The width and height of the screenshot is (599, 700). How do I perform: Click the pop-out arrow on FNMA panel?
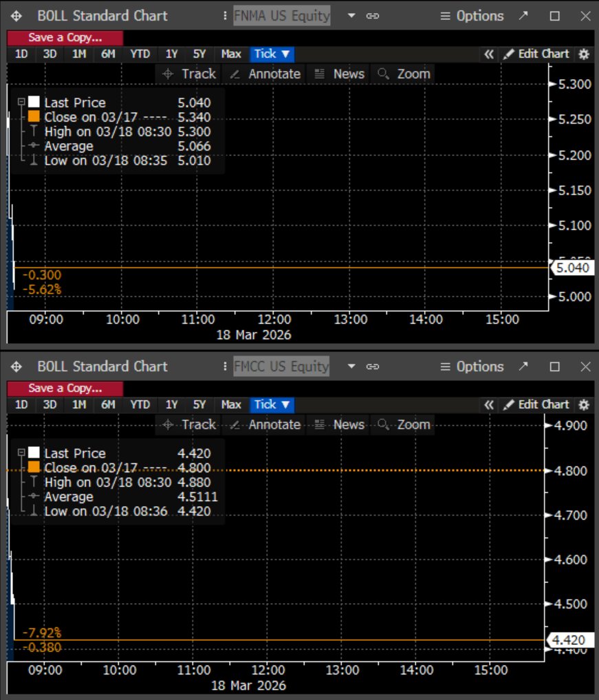524,15
